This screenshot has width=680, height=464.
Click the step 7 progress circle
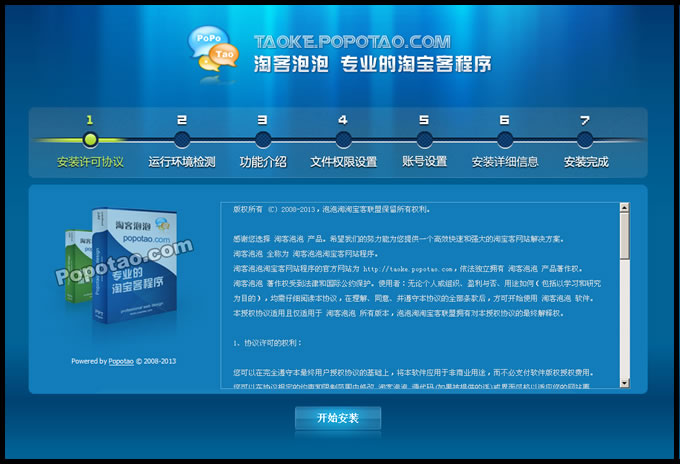585,140
